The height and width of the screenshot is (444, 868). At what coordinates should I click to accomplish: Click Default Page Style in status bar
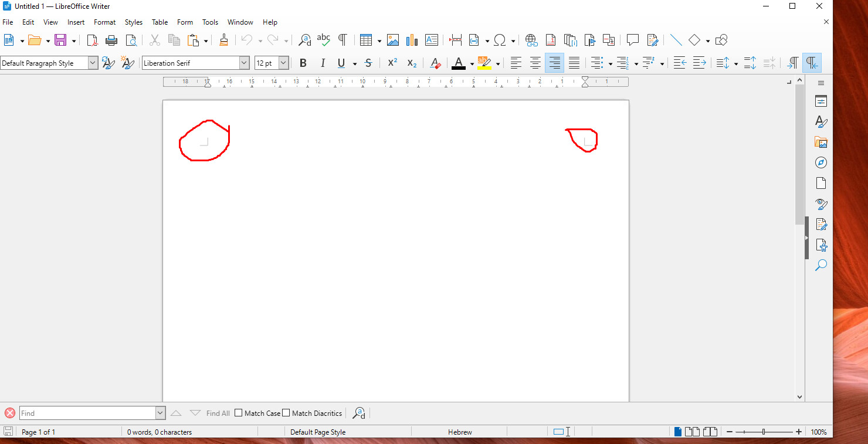tap(318, 432)
